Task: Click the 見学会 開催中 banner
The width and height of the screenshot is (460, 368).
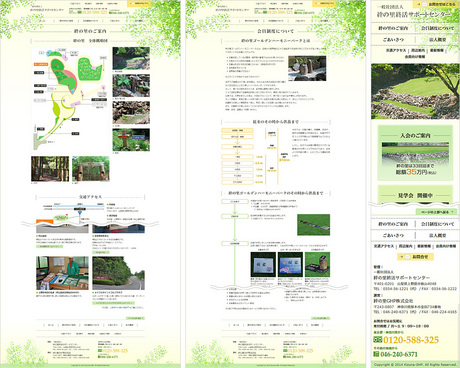Action: [415, 195]
